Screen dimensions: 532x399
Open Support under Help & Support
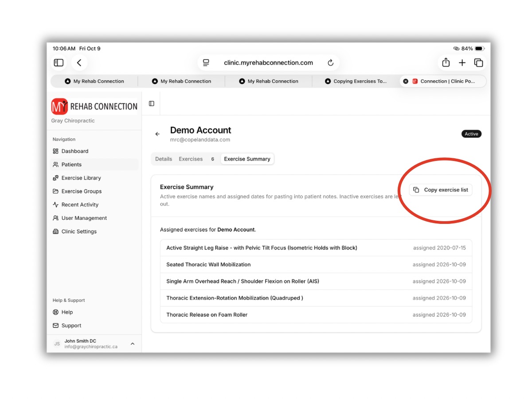click(x=94, y=325)
